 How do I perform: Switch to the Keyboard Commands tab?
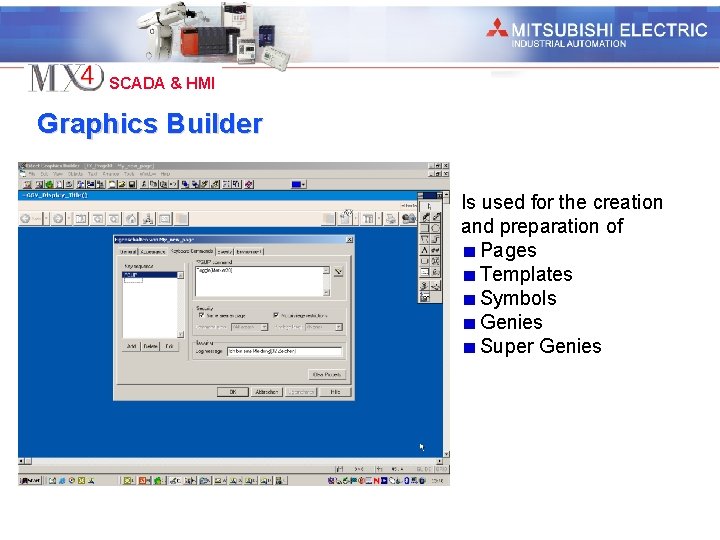[192, 251]
